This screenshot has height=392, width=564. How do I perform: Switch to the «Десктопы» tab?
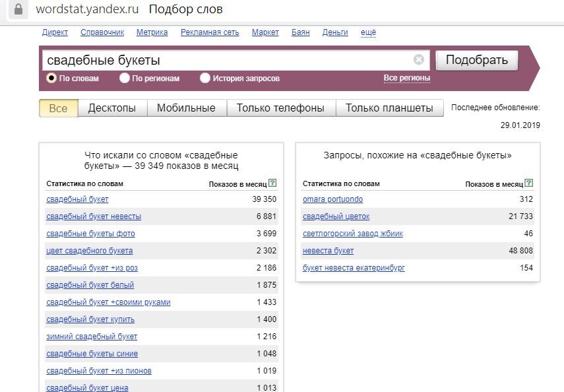coord(113,106)
